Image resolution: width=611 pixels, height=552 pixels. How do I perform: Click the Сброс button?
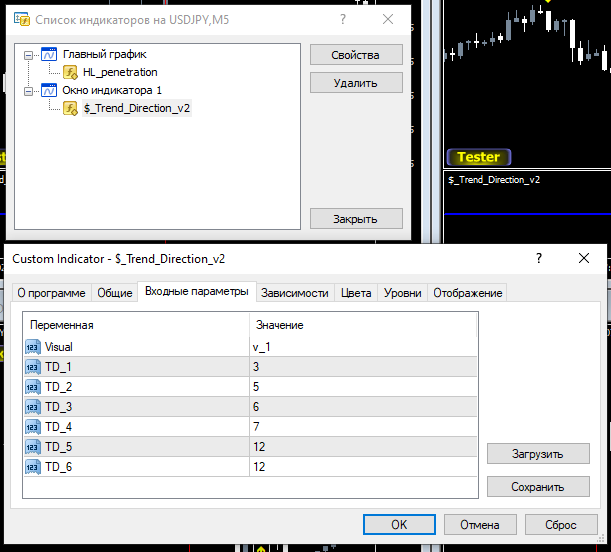point(561,524)
